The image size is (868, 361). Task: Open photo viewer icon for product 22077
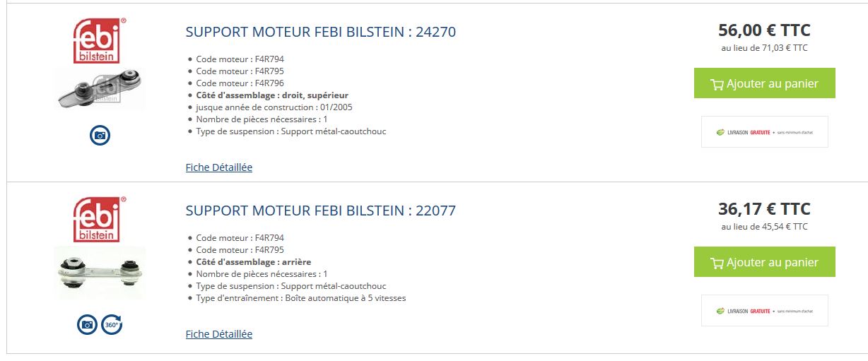click(x=87, y=324)
